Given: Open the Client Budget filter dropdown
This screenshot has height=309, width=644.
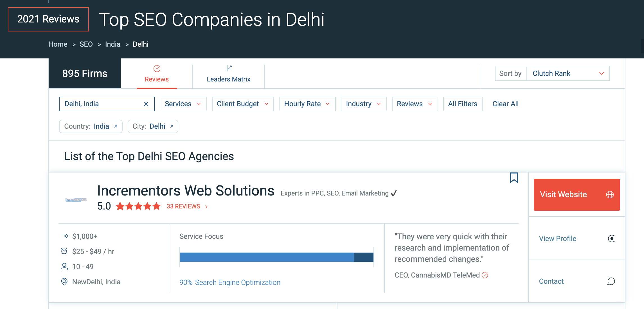Looking at the screenshot, I should click(x=243, y=104).
